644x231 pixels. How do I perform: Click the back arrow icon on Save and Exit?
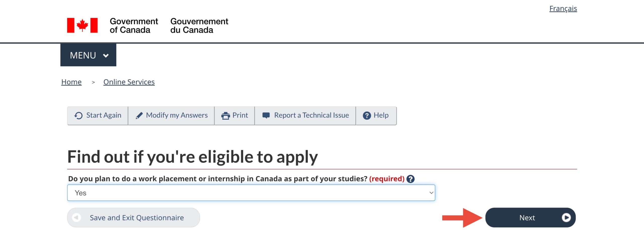tap(76, 217)
